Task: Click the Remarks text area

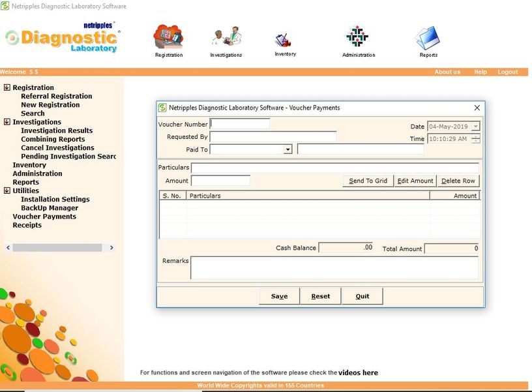Action: (334, 268)
